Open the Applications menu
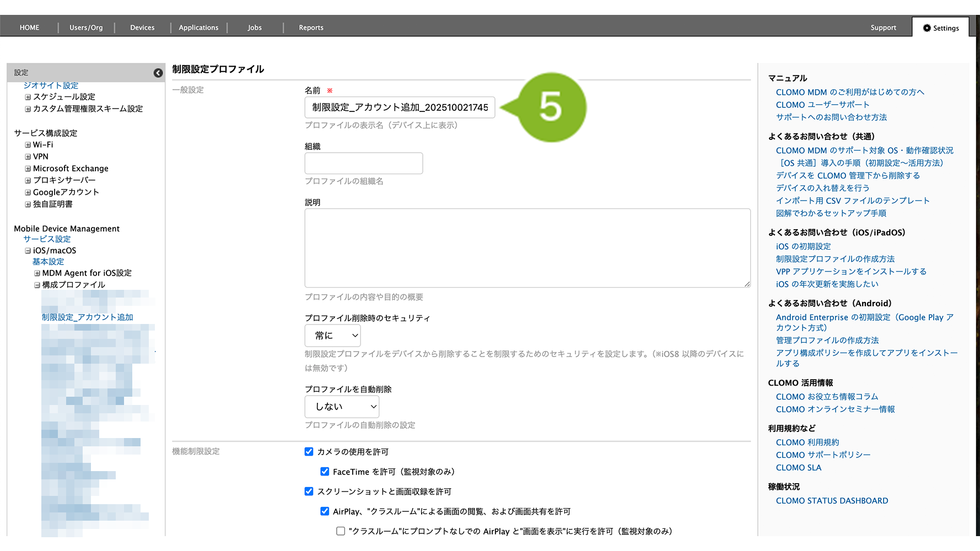This screenshot has height=551, width=980. pos(198,28)
